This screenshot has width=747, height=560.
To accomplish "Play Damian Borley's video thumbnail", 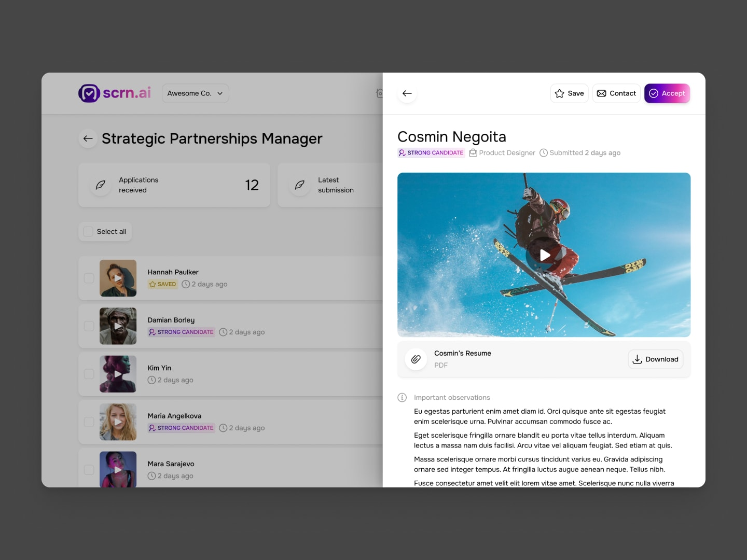I will [x=118, y=326].
